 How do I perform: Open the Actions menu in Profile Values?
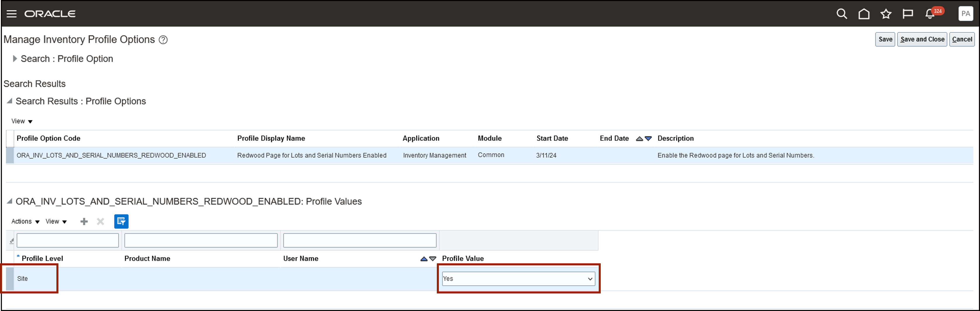coord(25,221)
